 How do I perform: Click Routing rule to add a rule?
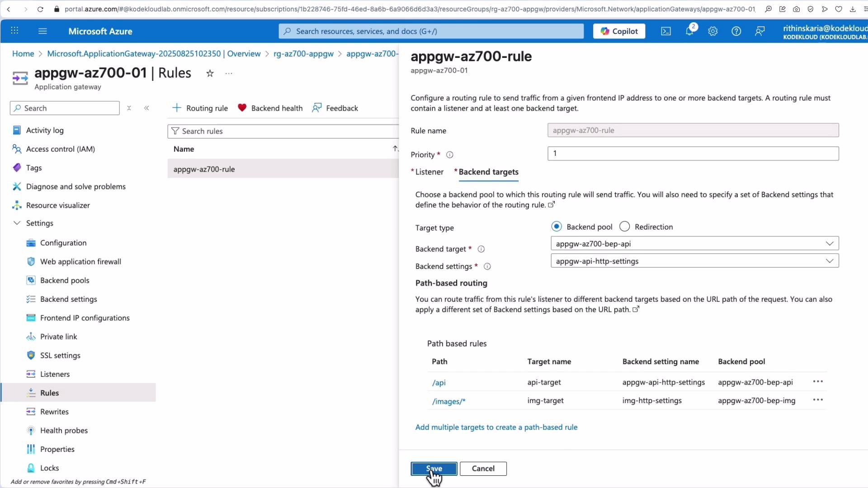200,108
